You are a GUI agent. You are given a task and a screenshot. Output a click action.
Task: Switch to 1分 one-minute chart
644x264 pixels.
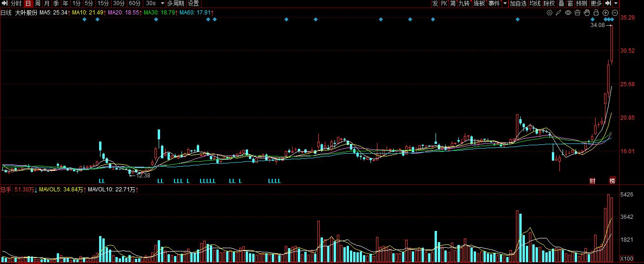pyautogui.click(x=76, y=3)
